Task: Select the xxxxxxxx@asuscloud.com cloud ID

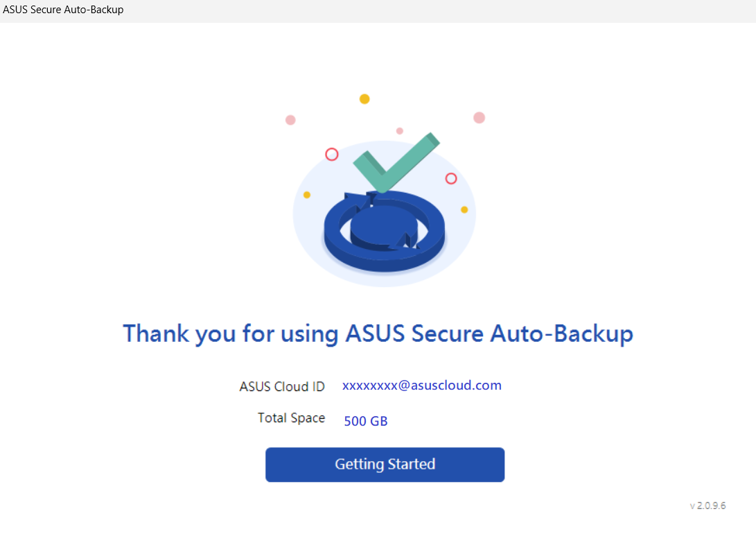Action: 422,385
